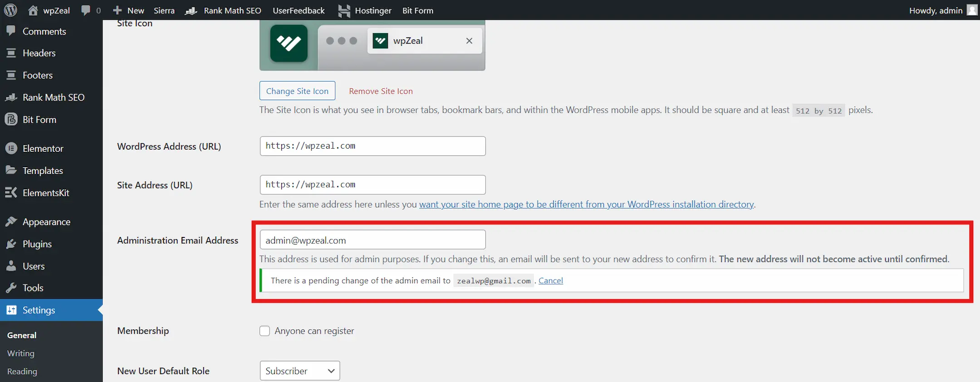This screenshot has width=980, height=382.
Task: Click the WordPress logo in admin bar
Action: pos(10,10)
